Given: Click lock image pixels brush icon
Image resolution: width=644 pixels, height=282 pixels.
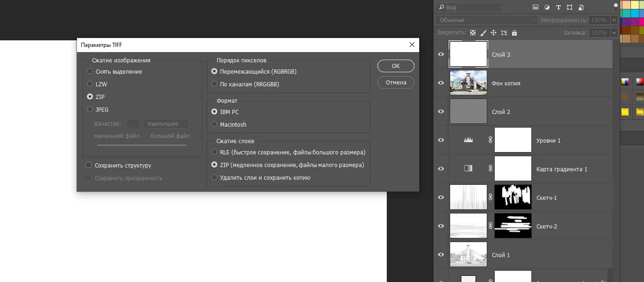Looking at the screenshot, I should click(x=483, y=33).
